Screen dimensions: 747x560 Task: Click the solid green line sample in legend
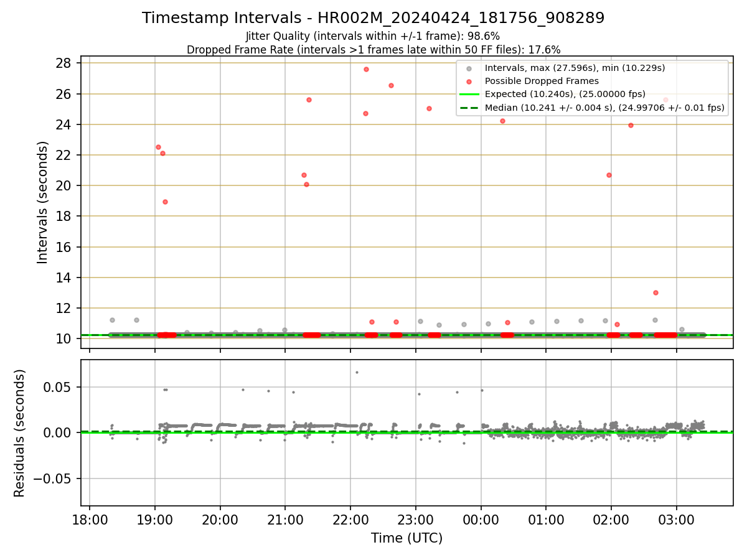(x=469, y=95)
